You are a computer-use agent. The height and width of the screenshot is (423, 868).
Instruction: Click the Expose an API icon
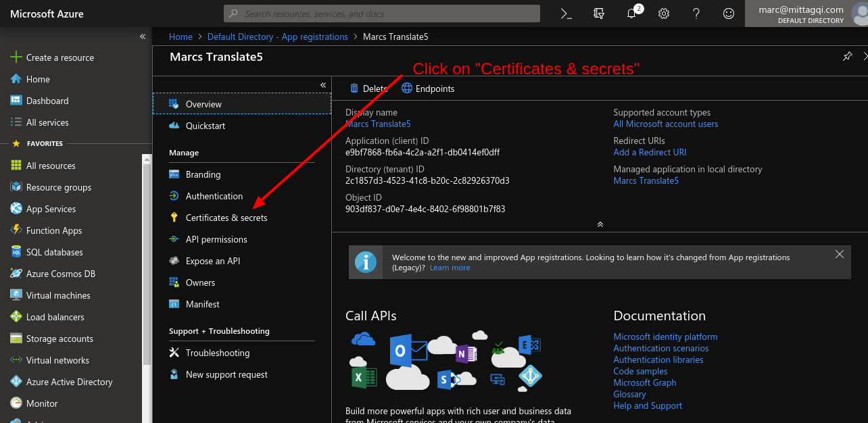click(174, 261)
